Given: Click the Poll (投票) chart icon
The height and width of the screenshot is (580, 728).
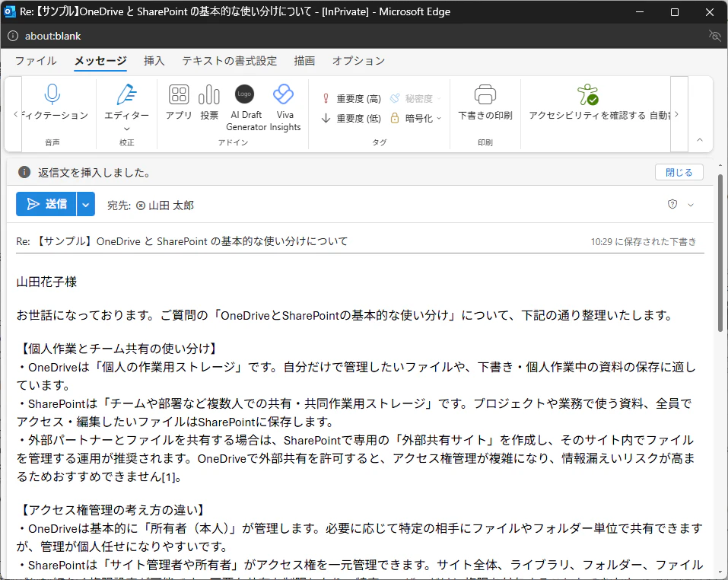Looking at the screenshot, I should 209,102.
